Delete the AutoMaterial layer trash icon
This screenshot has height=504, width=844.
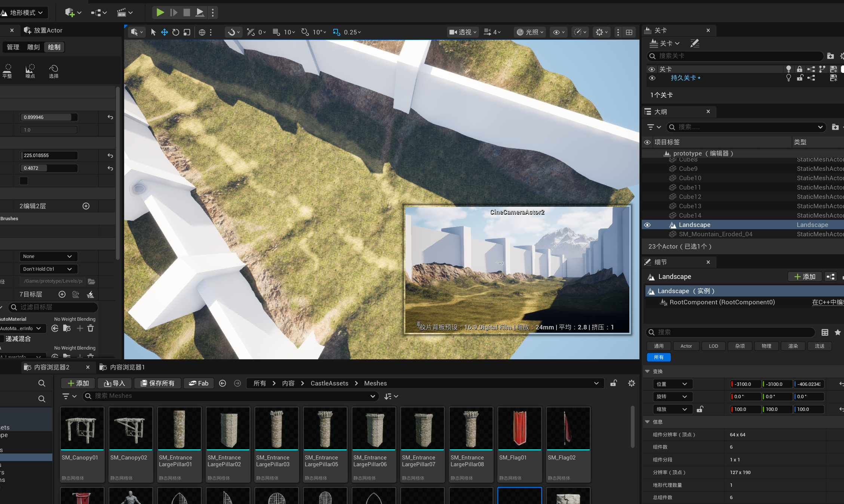click(90, 328)
